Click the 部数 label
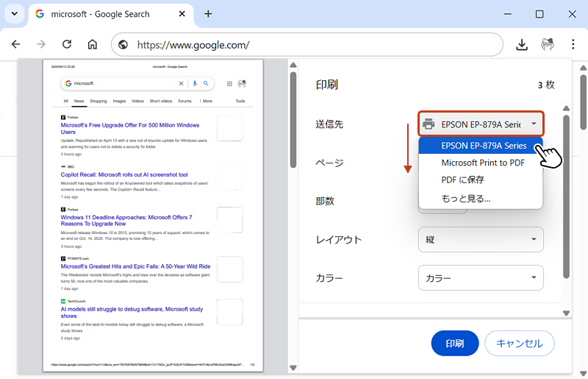The image size is (588, 379). [325, 201]
